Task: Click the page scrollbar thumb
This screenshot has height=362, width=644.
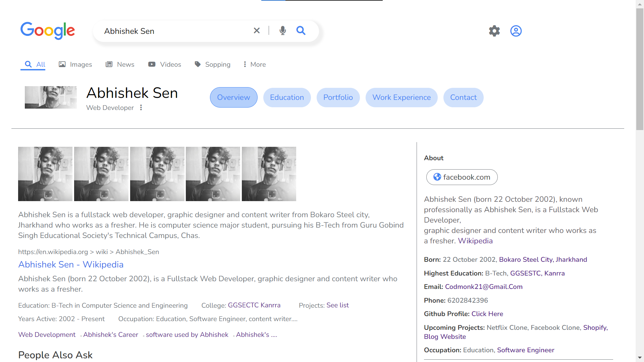Action: point(640,69)
